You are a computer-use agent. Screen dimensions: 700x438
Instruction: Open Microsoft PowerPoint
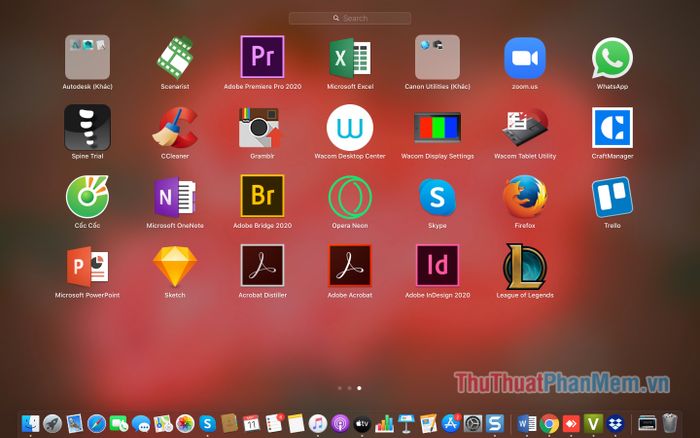(x=88, y=266)
